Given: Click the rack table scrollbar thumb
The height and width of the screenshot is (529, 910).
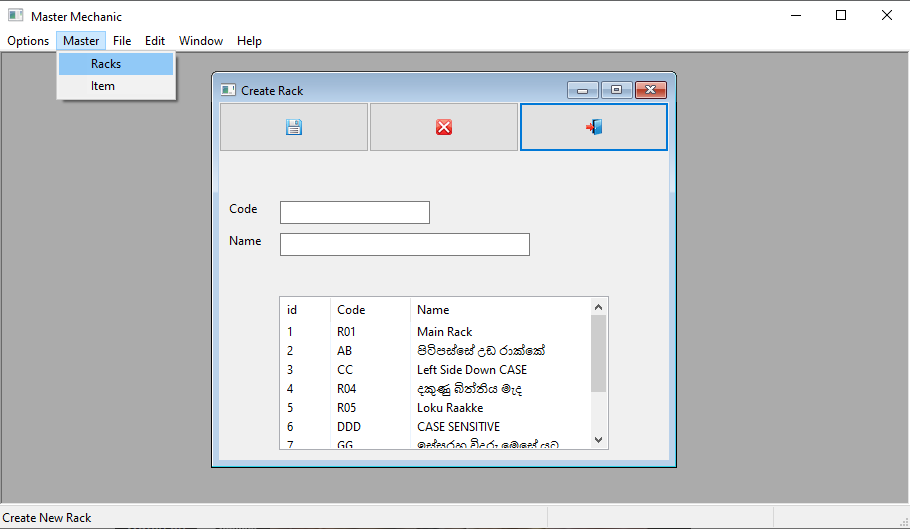Looking at the screenshot, I should pos(598,353).
